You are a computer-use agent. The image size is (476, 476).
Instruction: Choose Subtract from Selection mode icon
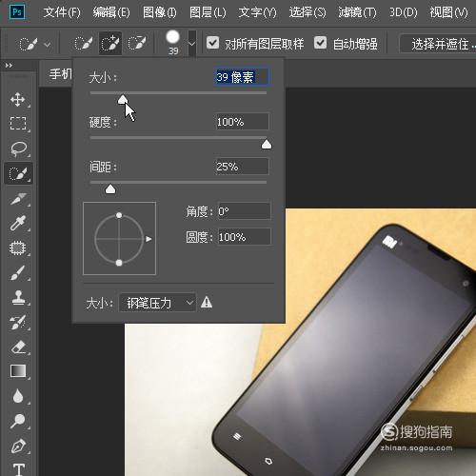(137, 44)
